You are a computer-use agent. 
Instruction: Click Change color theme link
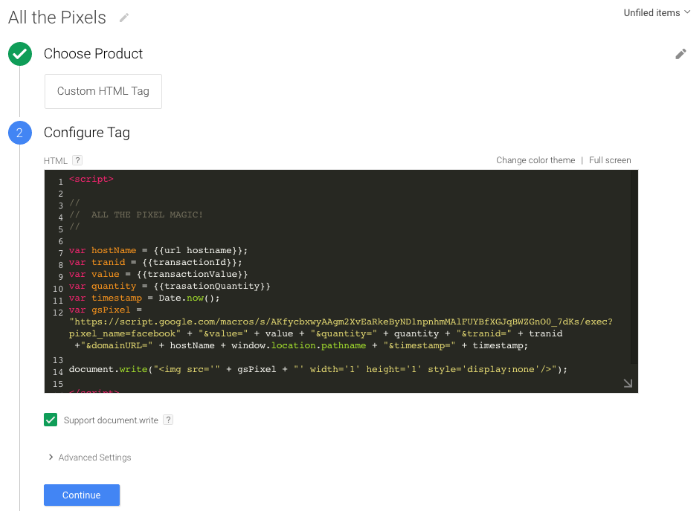[536, 160]
